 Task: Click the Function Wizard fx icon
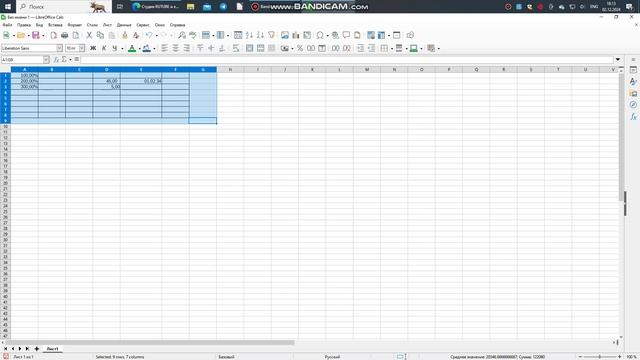click(x=56, y=60)
